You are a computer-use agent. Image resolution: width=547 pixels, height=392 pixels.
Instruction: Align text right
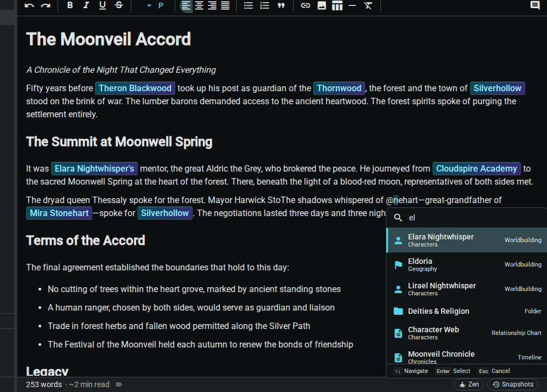point(212,5)
